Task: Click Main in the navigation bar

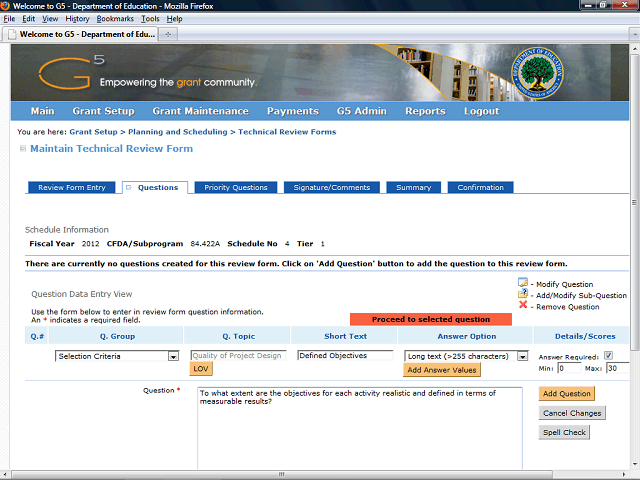Action: (42, 111)
